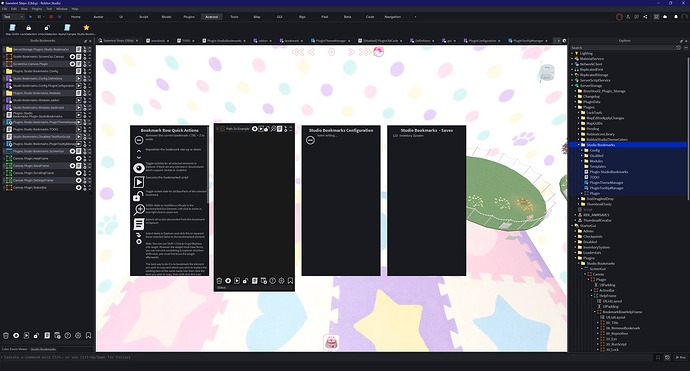The image size is (690, 371).
Task: Toggle visibility of Canvas.Plugin.HelpFrame bookmark
Action: pos(78,158)
